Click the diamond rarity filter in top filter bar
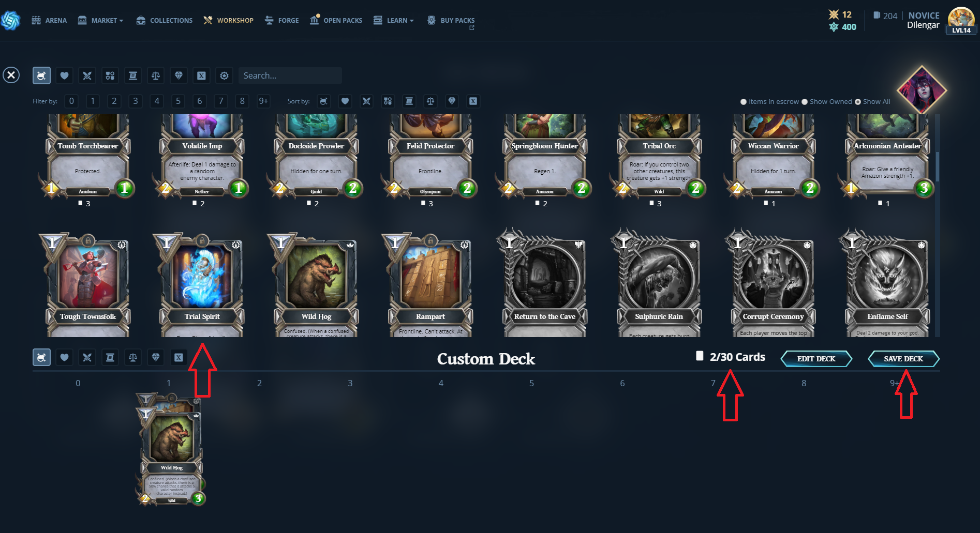 179,75
